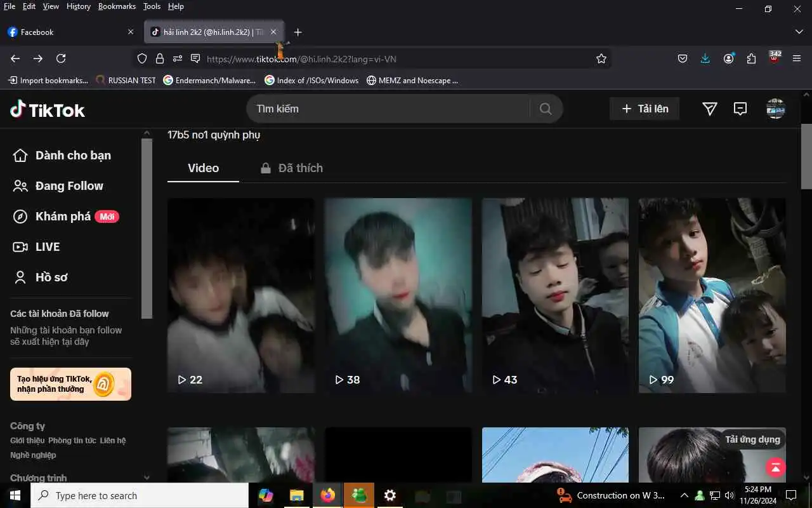The width and height of the screenshot is (812, 508).
Task: Open the History menu
Action: coord(79,6)
